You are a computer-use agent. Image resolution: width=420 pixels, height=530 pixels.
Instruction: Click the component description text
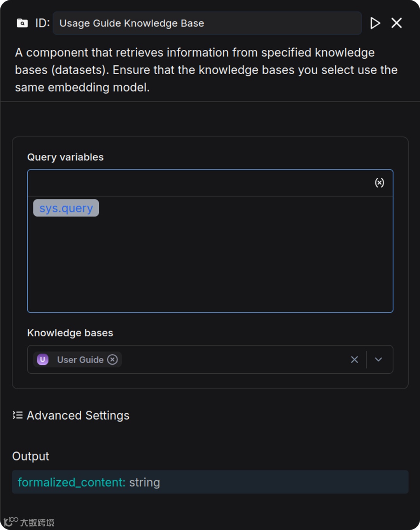[x=206, y=70]
